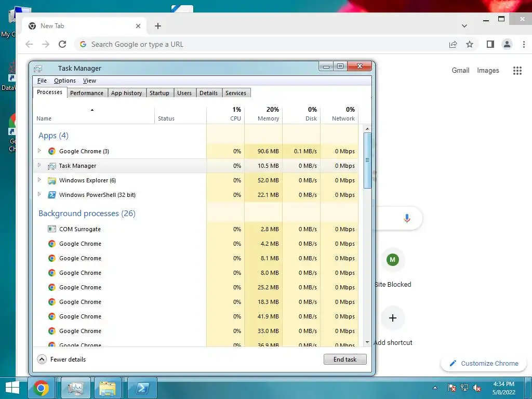
Task: Open the Site Blocked shortcut tile
Action: pyautogui.click(x=393, y=260)
